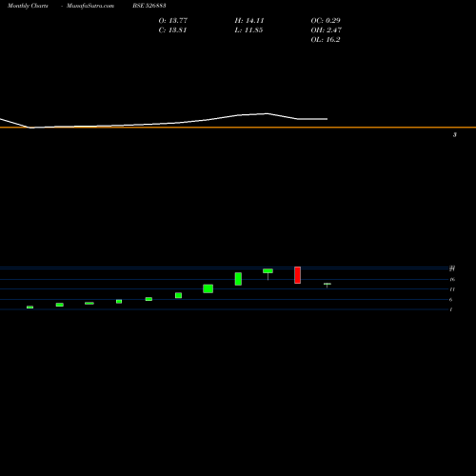Click the "1" price axis label
Screen dimensions: 476x476
pos(451,309)
